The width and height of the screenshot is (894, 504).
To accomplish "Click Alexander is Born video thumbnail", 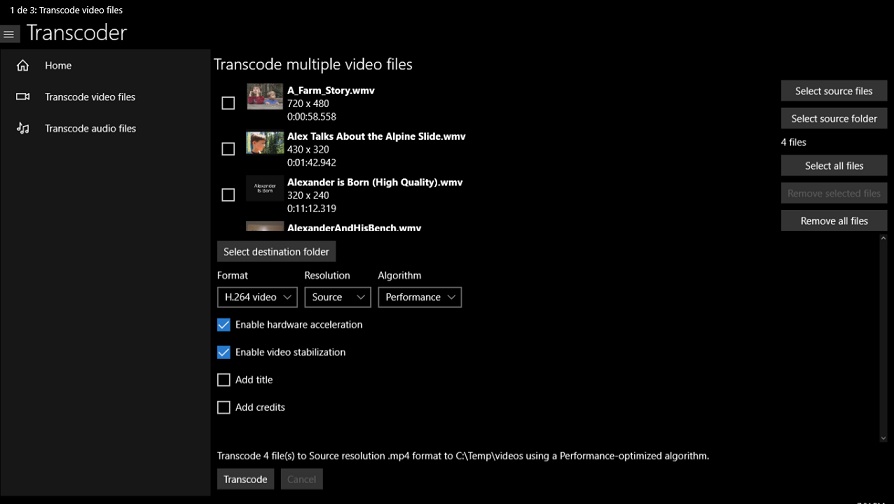I will 265,189.
